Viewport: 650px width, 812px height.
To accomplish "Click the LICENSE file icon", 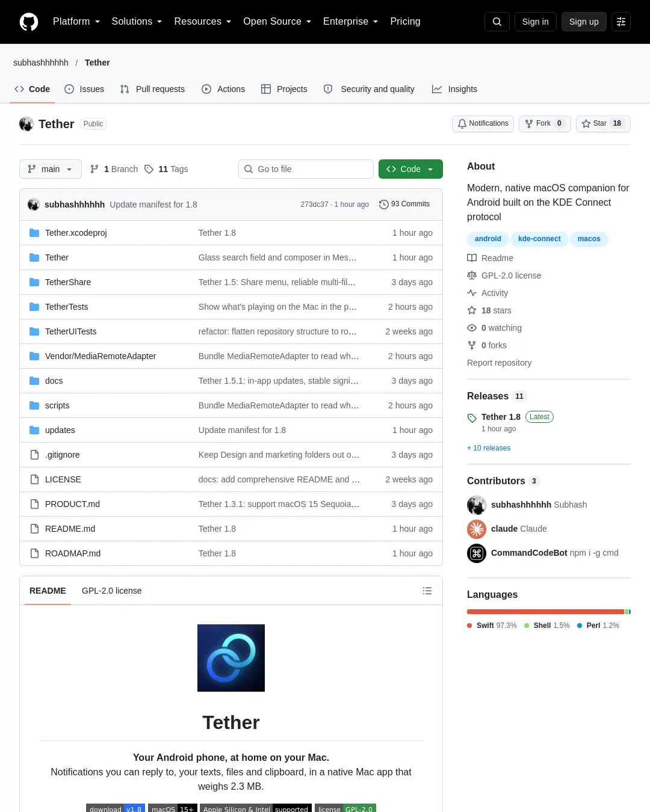I will pos(34,479).
